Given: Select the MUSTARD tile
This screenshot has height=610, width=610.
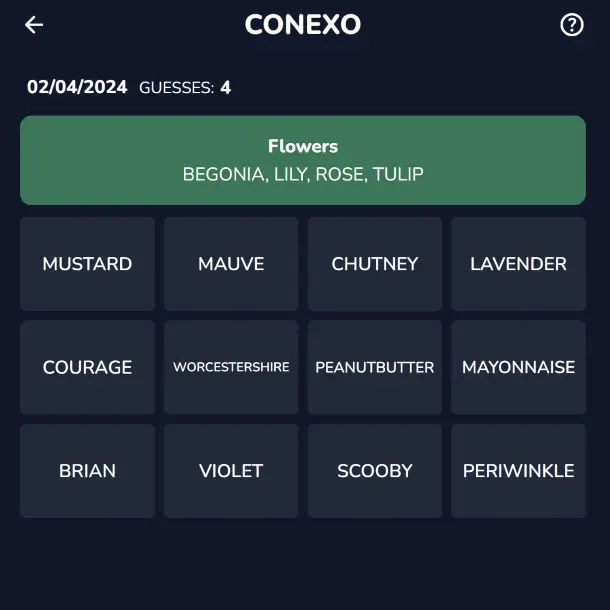Looking at the screenshot, I should 87,264.
